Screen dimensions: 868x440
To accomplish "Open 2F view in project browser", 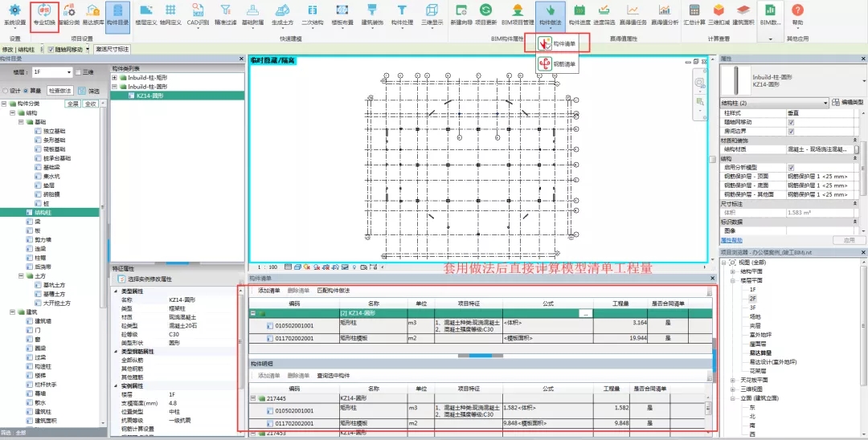I will (x=753, y=299).
